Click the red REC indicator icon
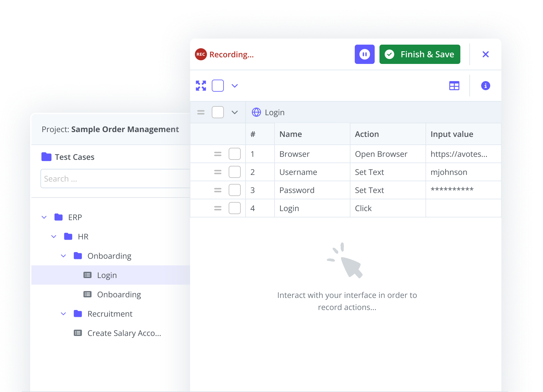This screenshot has height=392, width=543. (201, 54)
